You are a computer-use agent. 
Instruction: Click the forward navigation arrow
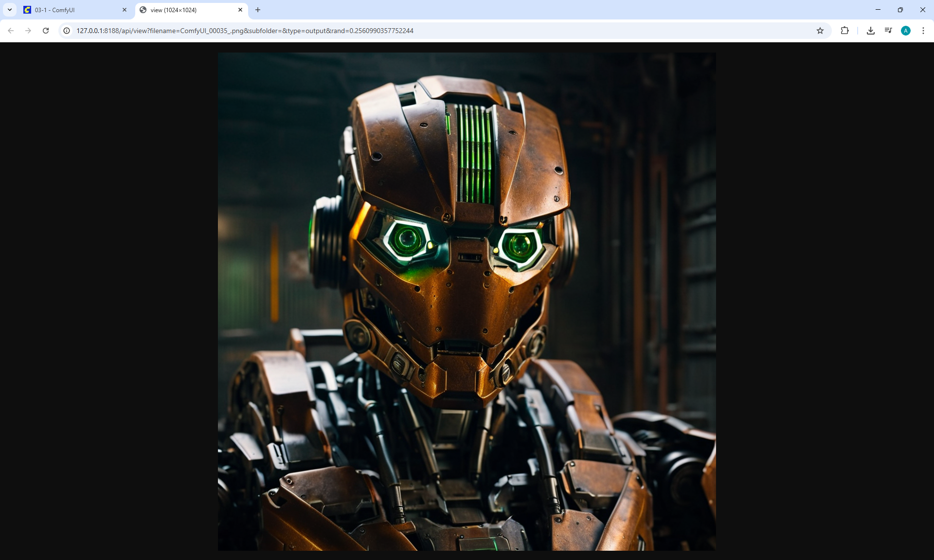tap(28, 31)
